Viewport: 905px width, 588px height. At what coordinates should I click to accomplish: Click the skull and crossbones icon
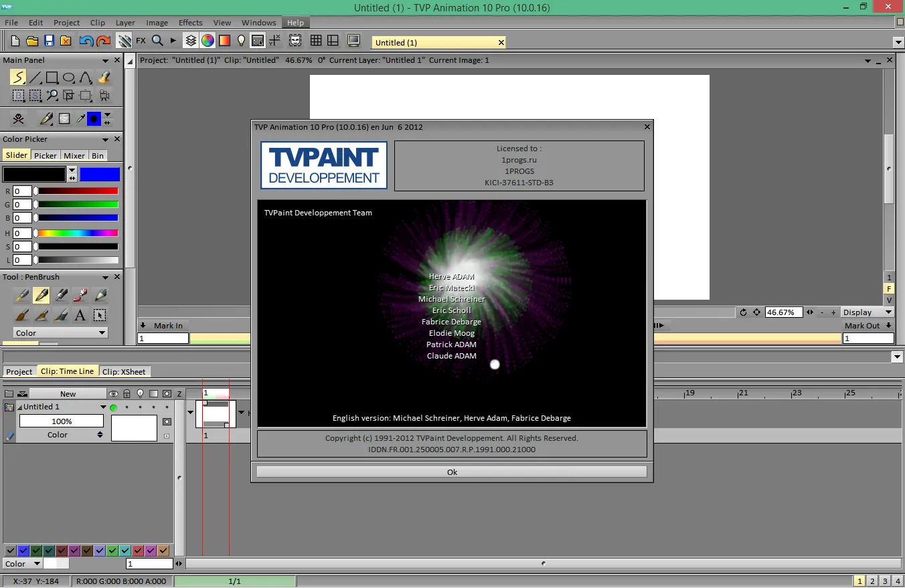coord(19,119)
